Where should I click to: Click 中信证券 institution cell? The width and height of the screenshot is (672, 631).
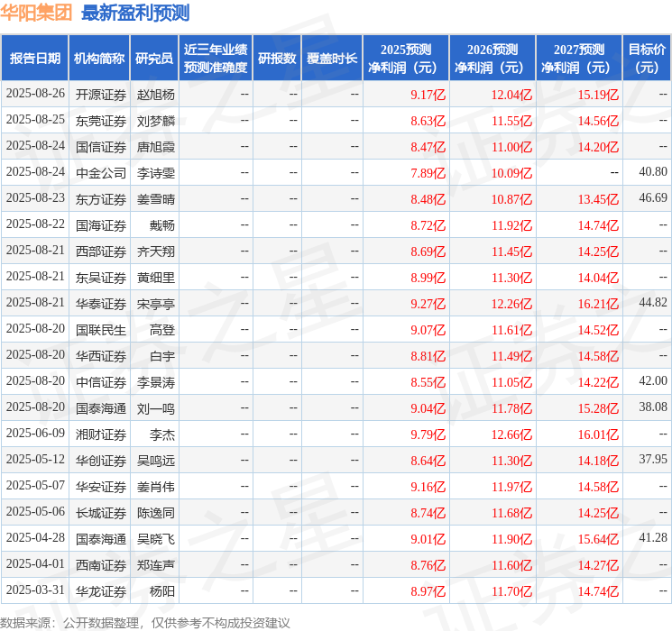pos(101,382)
